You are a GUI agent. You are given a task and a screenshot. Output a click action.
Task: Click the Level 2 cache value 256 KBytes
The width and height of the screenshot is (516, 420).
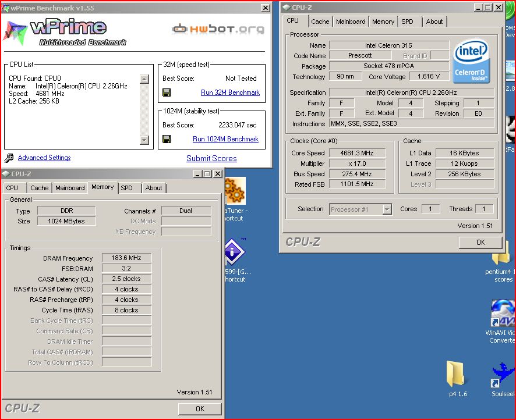coord(465,174)
